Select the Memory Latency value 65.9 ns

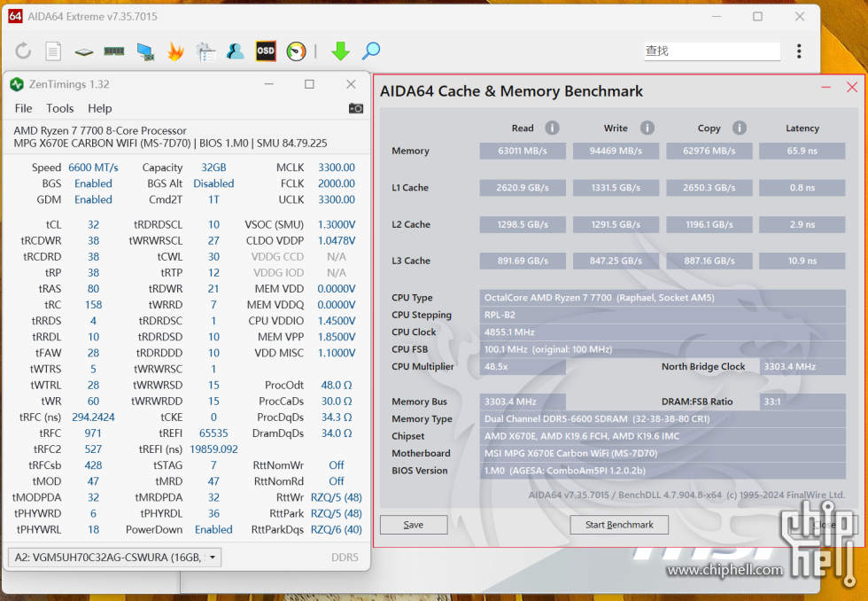[802, 151]
